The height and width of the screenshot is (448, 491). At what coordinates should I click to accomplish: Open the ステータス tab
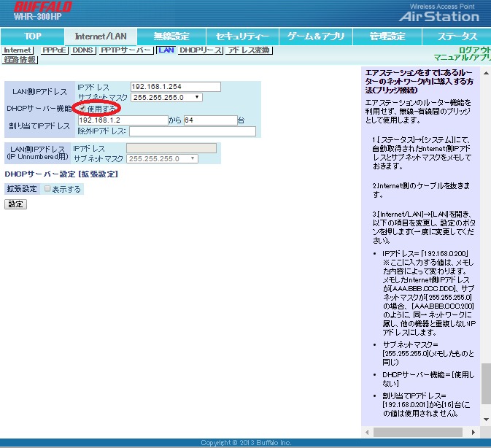[x=457, y=36]
